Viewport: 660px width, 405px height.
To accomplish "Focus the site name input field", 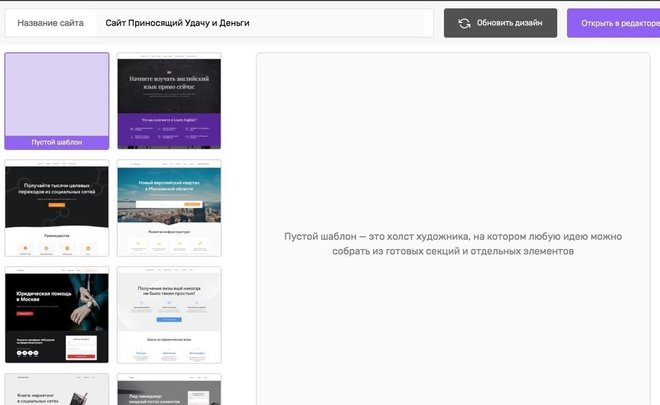I will pos(265,23).
